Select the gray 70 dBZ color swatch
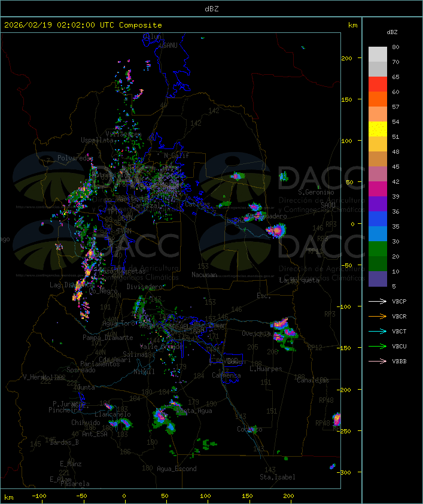 tap(378, 69)
